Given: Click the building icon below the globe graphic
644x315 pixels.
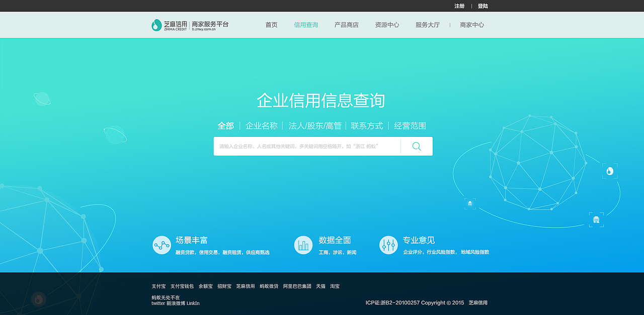Looking at the screenshot, I should click(596, 219).
